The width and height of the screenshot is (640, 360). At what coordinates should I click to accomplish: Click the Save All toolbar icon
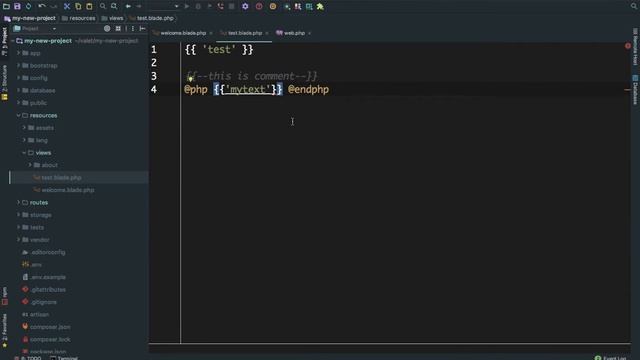[17, 6]
